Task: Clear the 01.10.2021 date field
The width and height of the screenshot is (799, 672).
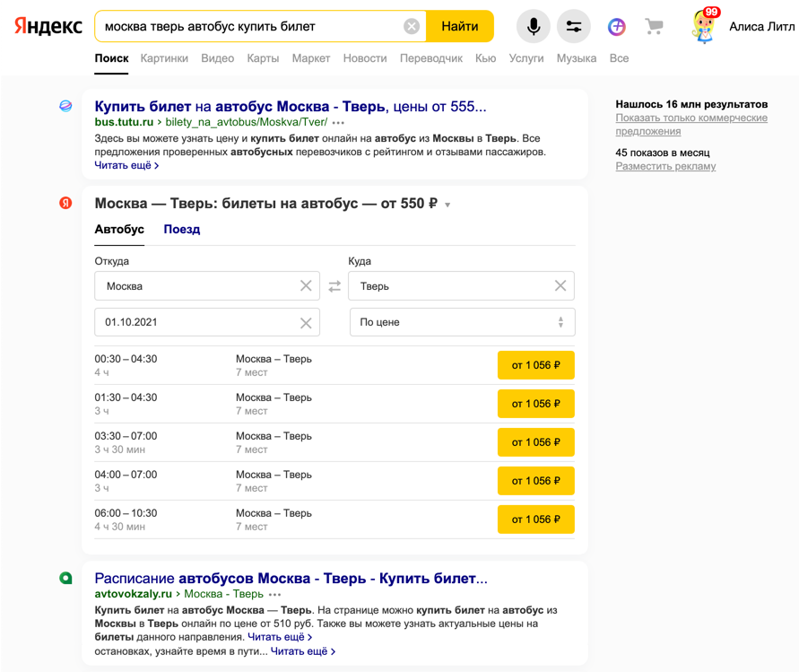Action: pyautogui.click(x=306, y=323)
